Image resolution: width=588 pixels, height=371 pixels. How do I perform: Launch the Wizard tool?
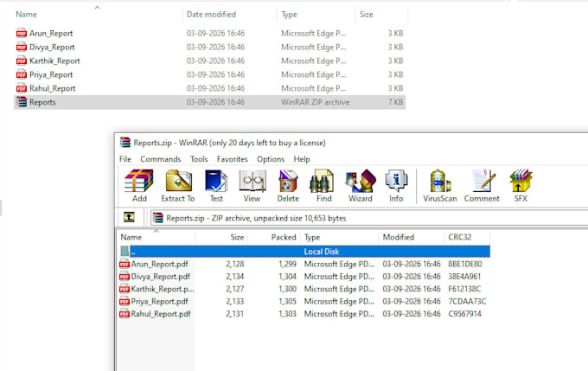(361, 186)
